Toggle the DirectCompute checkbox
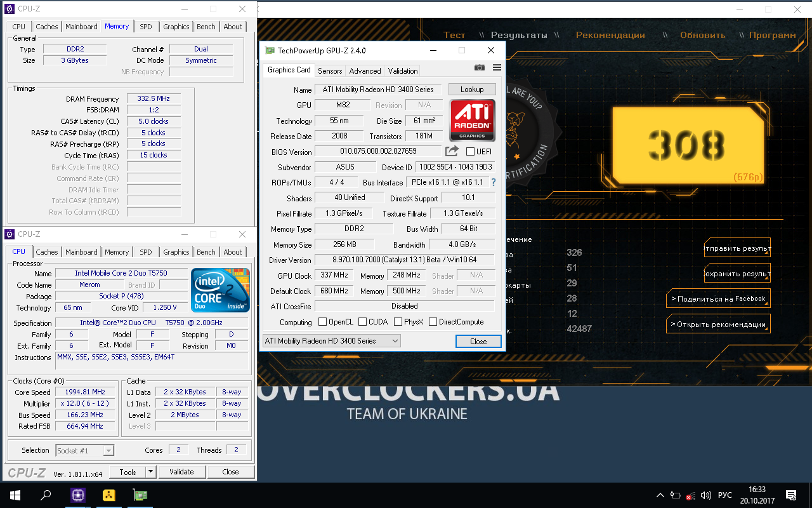This screenshot has width=812, height=508. click(x=433, y=322)
